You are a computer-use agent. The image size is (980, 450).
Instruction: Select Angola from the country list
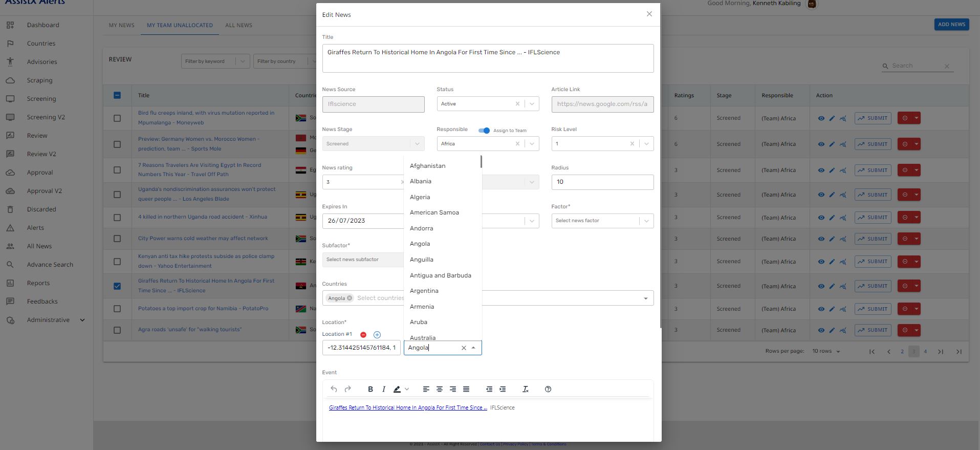(x=420, y=244)
